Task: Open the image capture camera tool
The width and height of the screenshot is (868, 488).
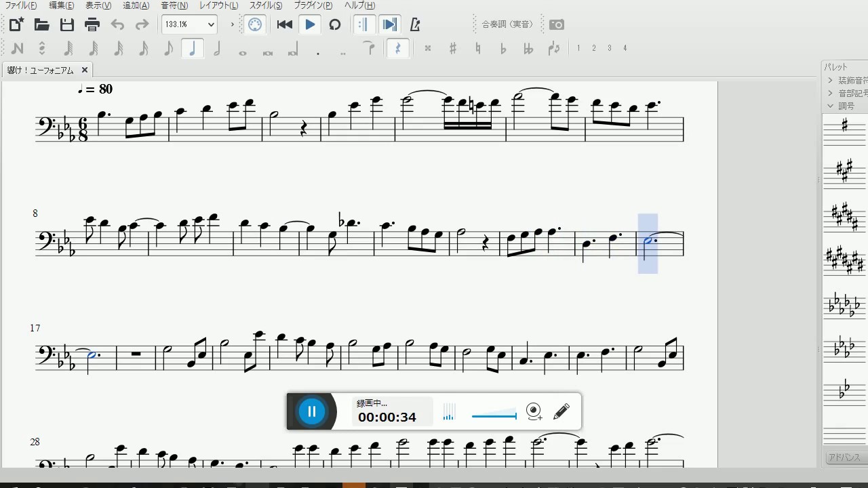Action: [x=557, y=25]
